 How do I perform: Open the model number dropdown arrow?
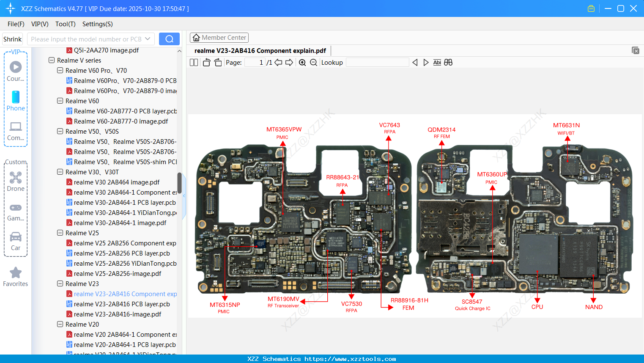148,39
